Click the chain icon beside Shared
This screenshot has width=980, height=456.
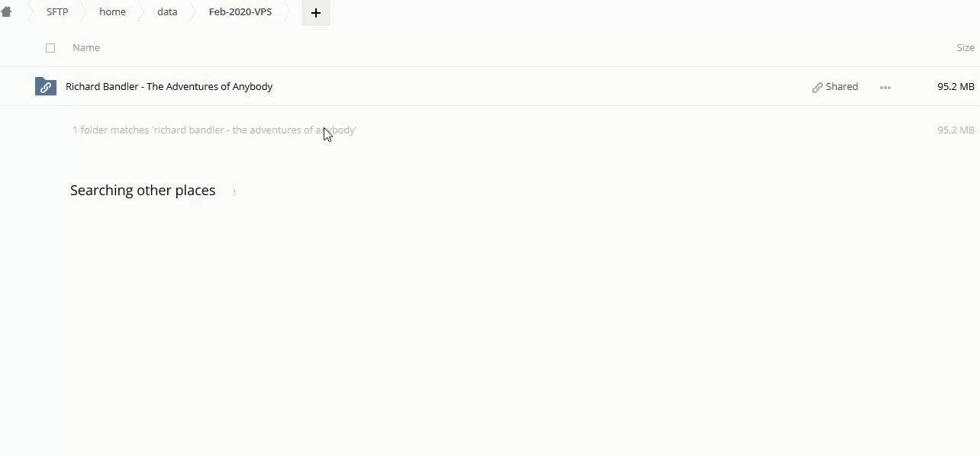(817, 87)
